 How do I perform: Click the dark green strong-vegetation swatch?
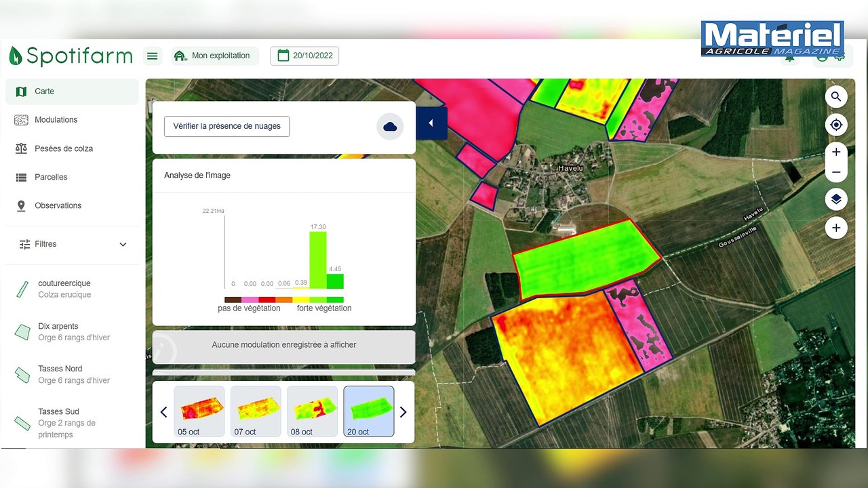tap(335, 300)
